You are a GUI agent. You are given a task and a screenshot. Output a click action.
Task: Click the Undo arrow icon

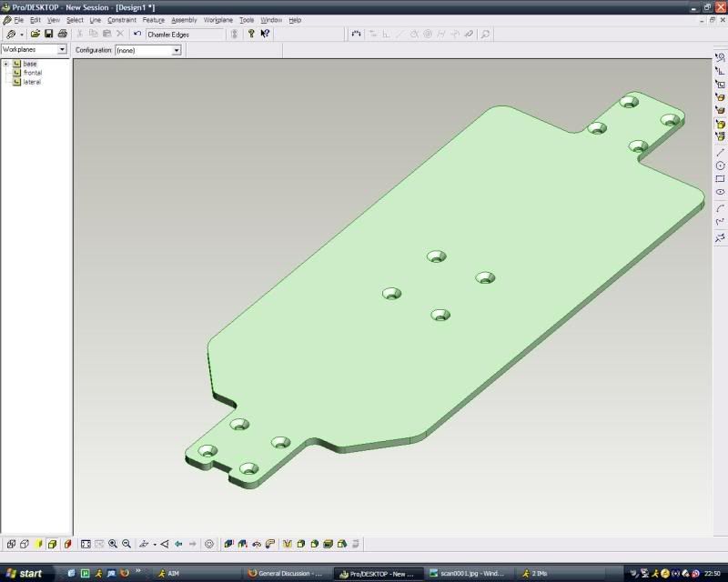(x=137, y=34)
